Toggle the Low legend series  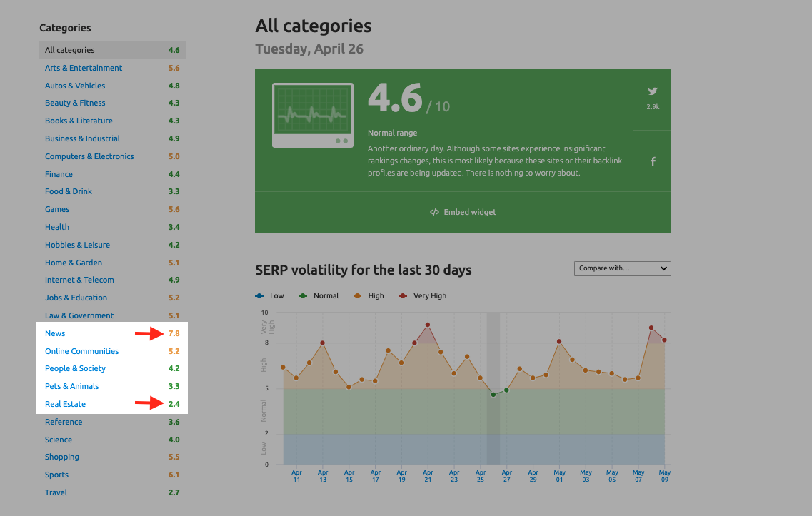(270, 295)
